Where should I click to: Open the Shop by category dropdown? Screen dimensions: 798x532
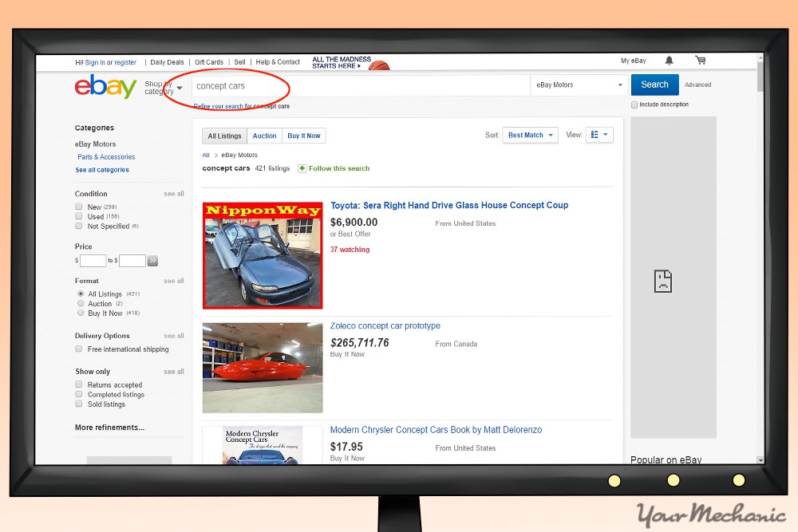pos(164,88)
